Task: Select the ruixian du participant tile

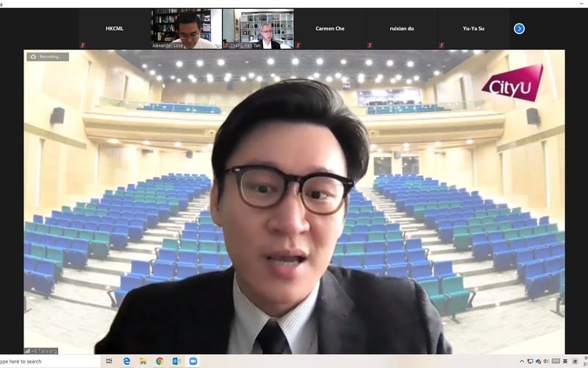Action: (401, 29)
